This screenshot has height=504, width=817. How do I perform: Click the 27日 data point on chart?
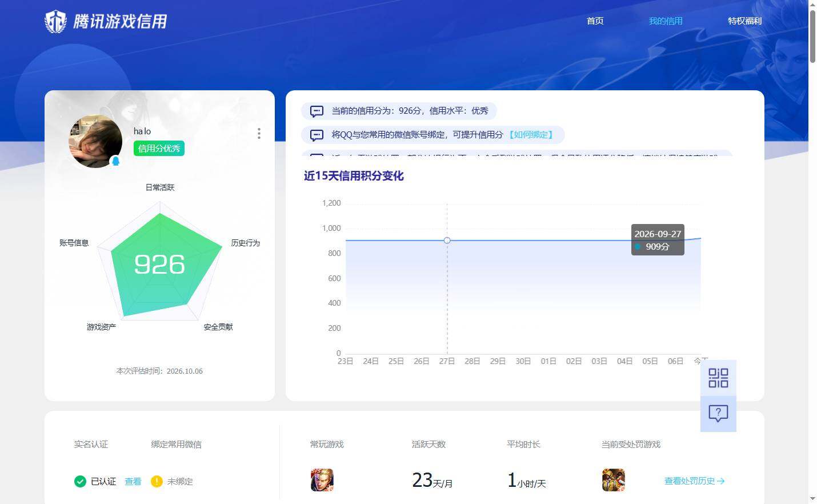coord(447,241)
